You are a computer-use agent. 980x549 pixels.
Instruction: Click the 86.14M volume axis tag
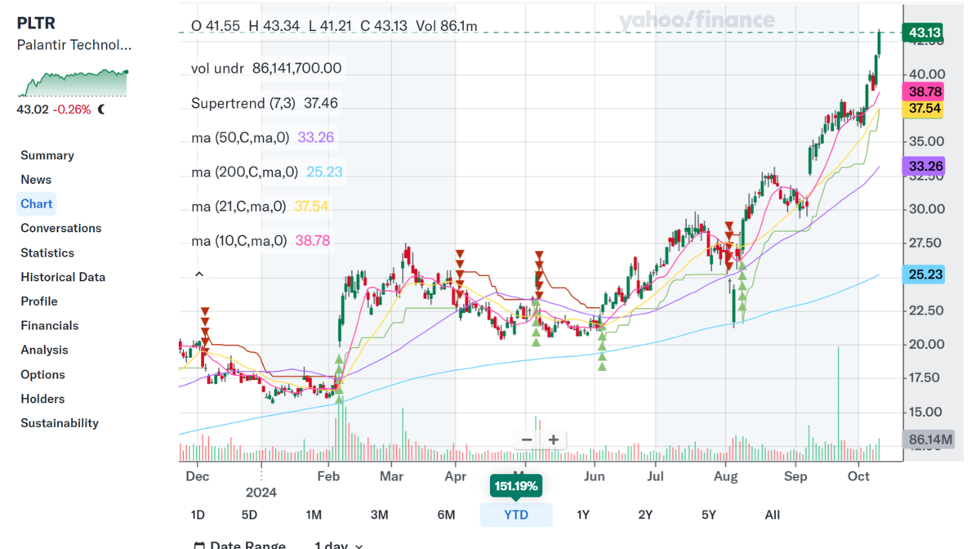click(929, 440)
